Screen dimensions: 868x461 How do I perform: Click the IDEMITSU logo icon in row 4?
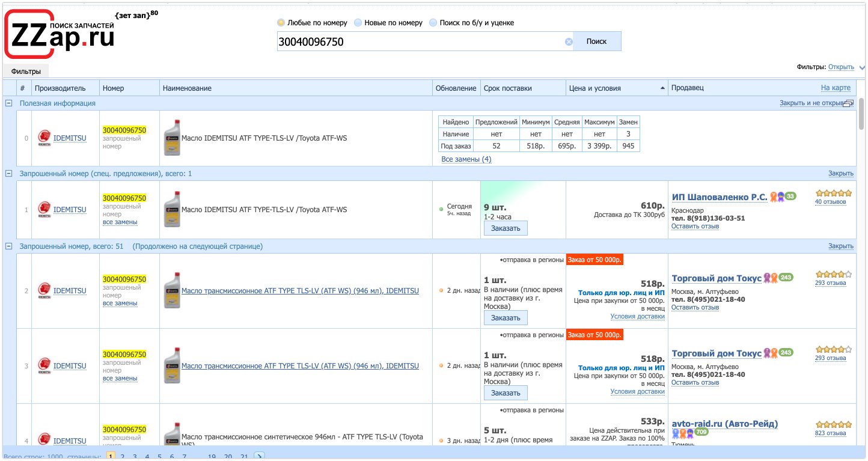click(x=44, y=440)
